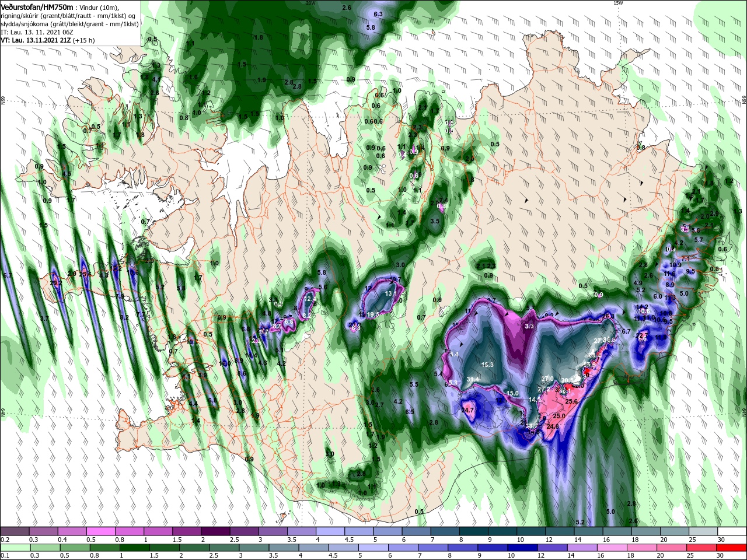Click the 6.5 precipitation value
The image size is (747, 560).
410,412
